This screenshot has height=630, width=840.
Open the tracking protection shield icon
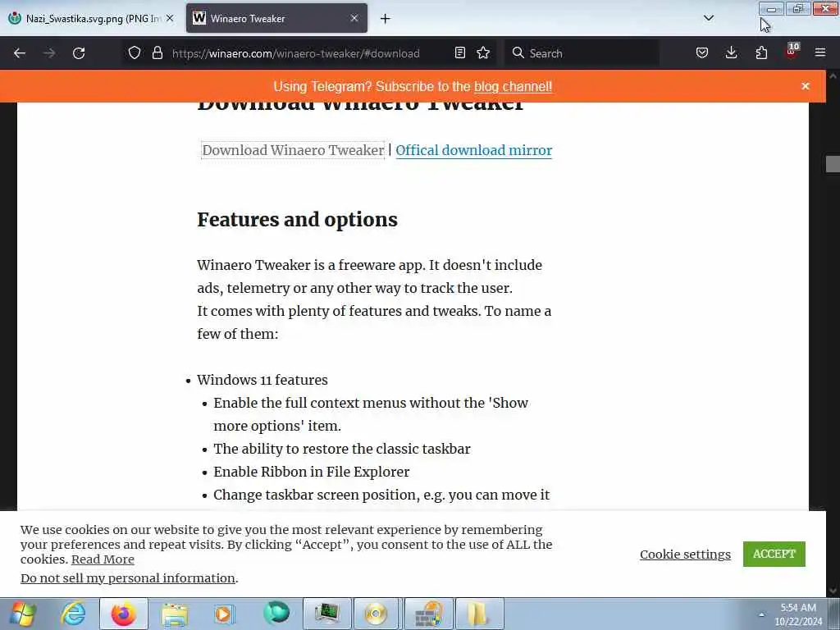pyautogui.click(x=135, y=52)
